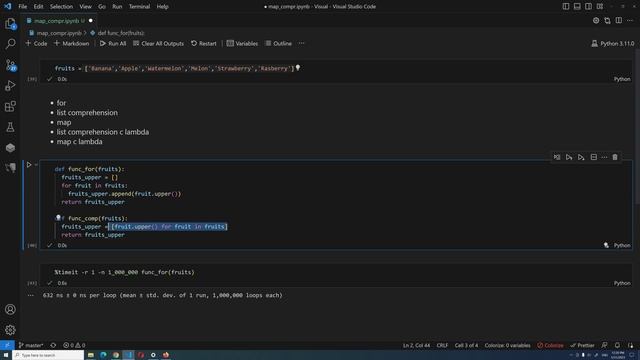The height and width of the screenshot is (360, 640).
Task: Open the Search view in activity bar
Action: click(x=10, y=44)
